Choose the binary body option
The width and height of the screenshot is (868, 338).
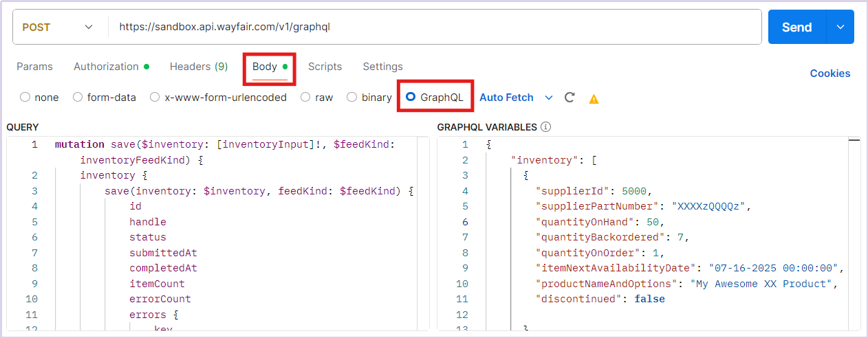coord(352,98)
